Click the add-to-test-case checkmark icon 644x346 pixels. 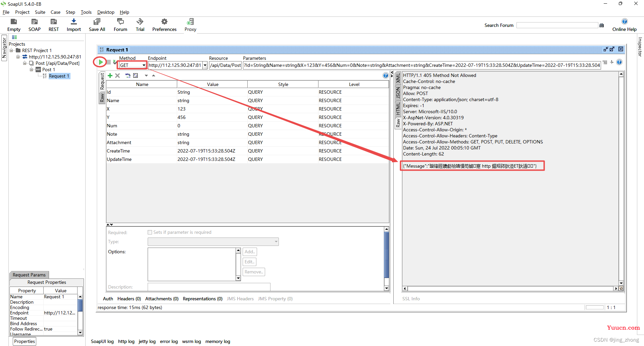(x=115, y=62)
